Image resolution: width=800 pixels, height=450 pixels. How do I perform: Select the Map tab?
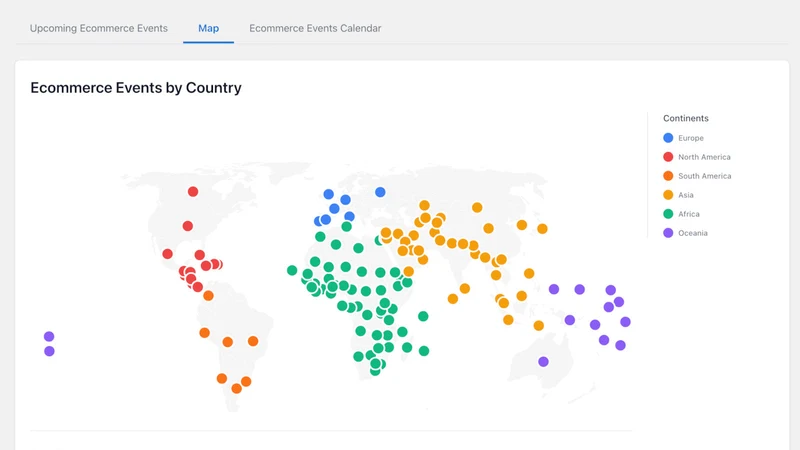(x=208, y=28)
